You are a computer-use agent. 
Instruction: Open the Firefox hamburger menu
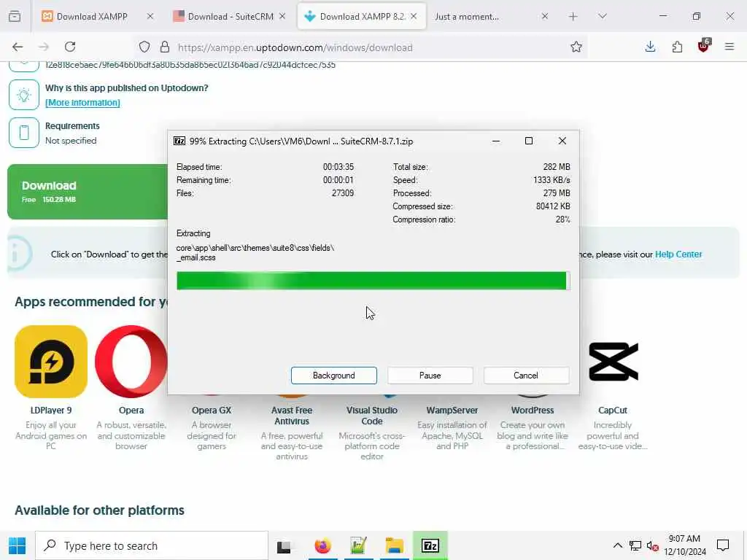pos(729,47)
